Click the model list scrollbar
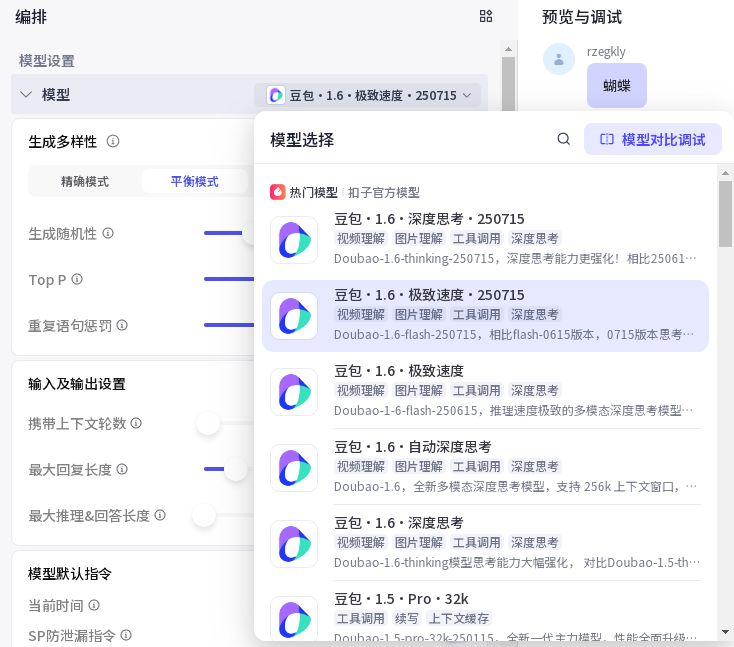This screenshot has height=647, width=734. click(725, 215)
